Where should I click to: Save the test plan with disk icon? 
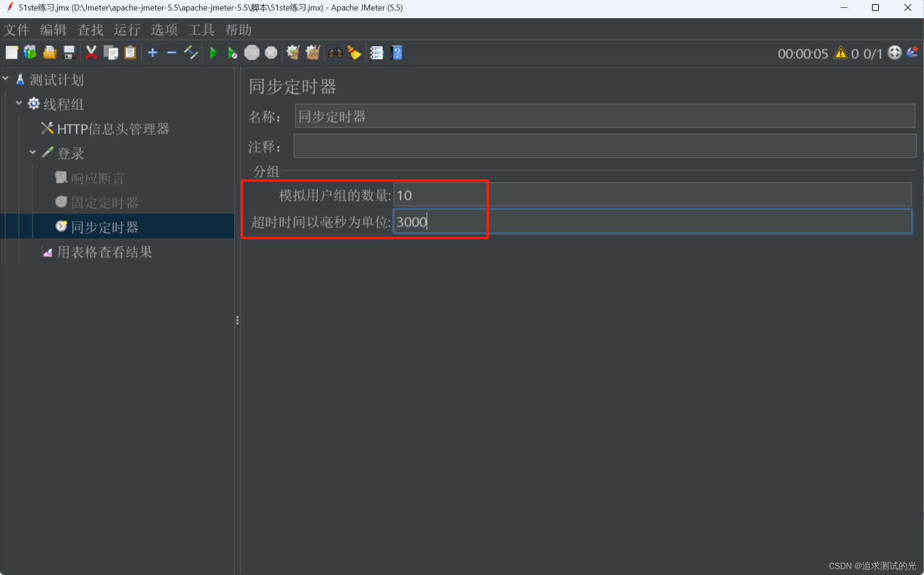(69, 53)
